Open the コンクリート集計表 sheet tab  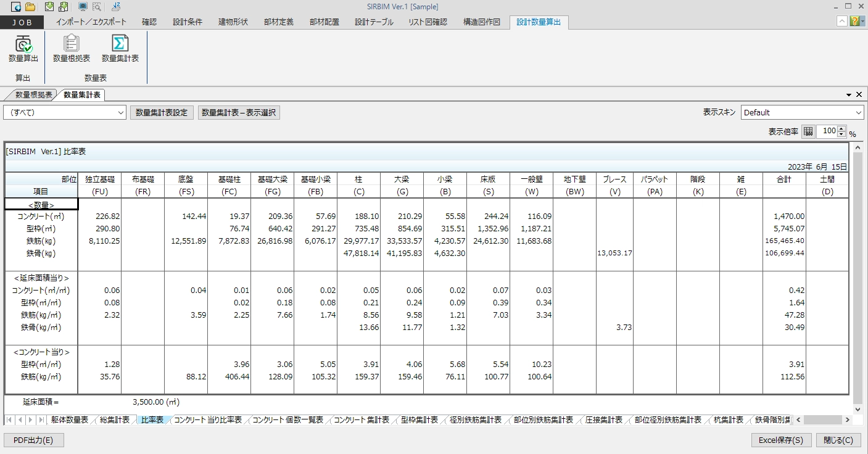tap(362, 420)
